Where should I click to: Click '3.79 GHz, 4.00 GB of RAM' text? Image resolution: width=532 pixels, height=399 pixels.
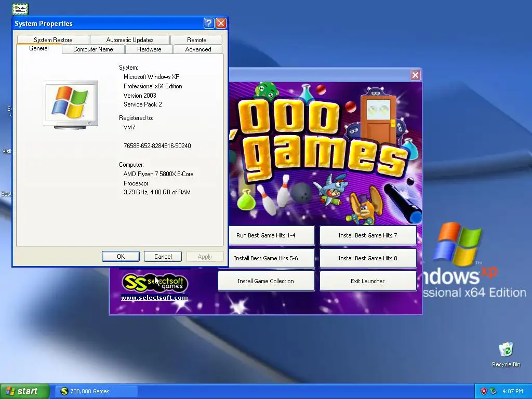(157, 192)
